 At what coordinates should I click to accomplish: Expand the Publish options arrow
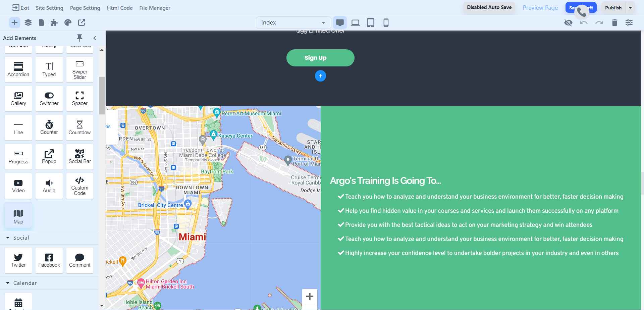[x=630, y=7]
